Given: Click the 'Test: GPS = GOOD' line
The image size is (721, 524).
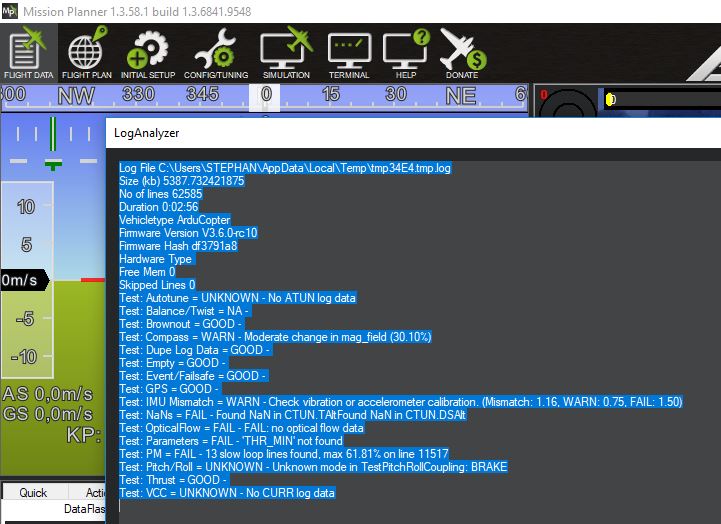Looking at the screenshot, I should point(170,389).
